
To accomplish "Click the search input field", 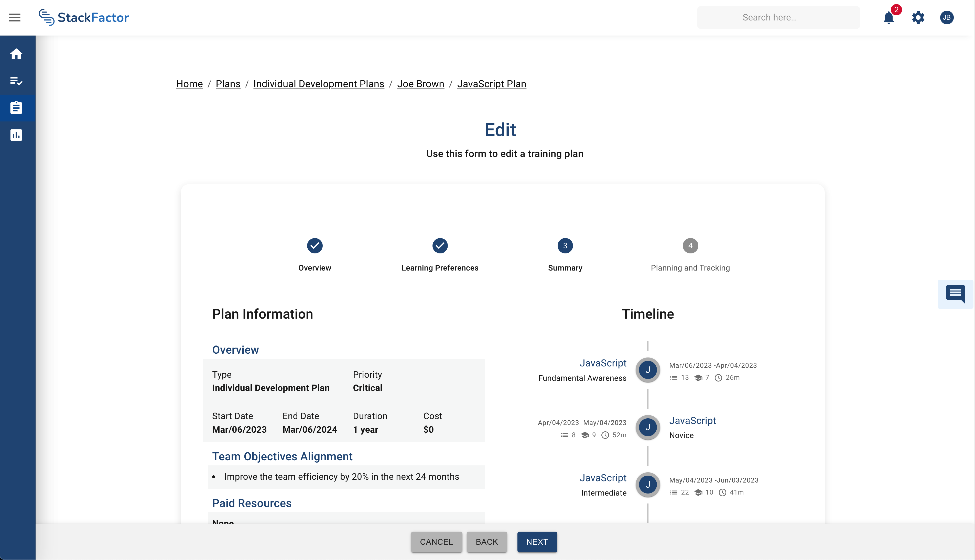I will pos(778,17).
